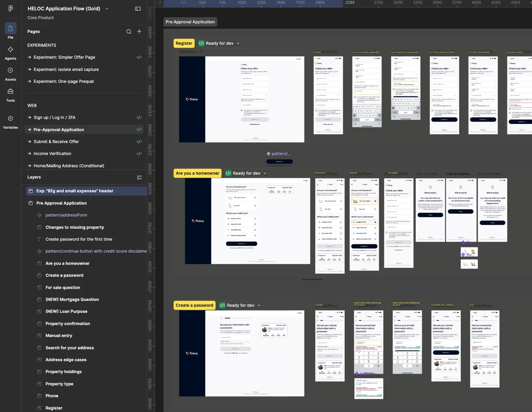532x412 pixels.
Task: Click dev-ready code icon beside Income Verification
Action: tap(139, 154)
